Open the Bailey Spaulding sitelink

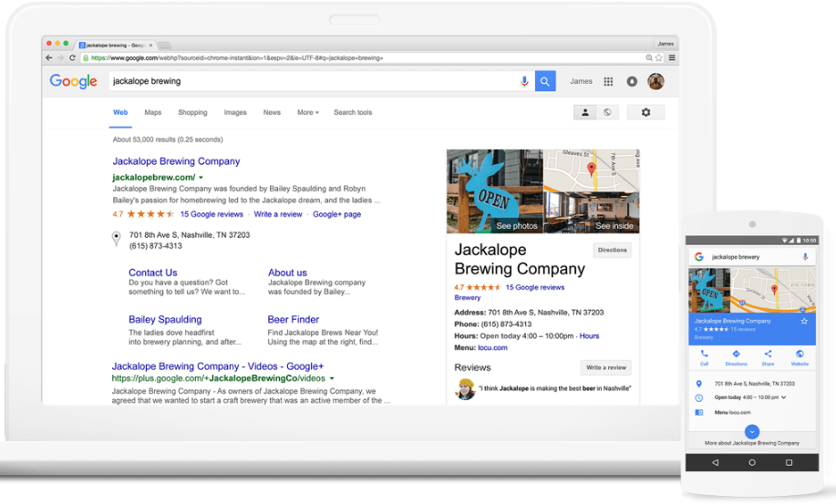[165, 319]
